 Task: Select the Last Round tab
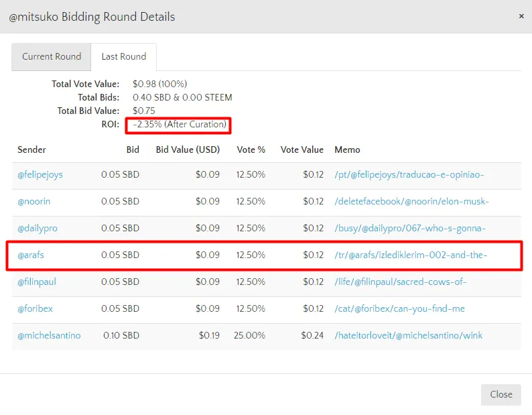tap(123, 57)
